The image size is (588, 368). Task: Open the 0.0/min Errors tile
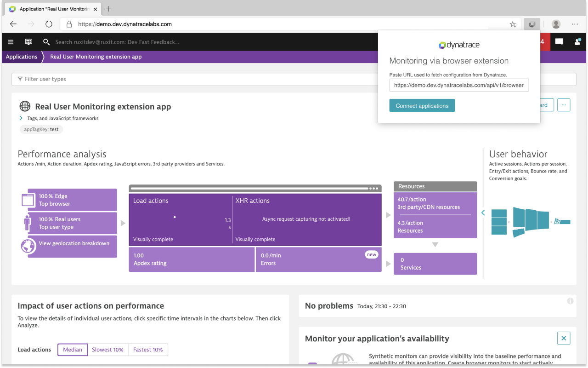coord(318,259)
